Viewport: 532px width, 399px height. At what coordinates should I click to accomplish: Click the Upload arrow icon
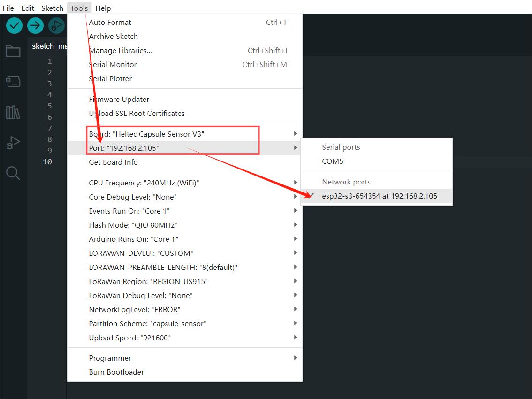[35, 25]
